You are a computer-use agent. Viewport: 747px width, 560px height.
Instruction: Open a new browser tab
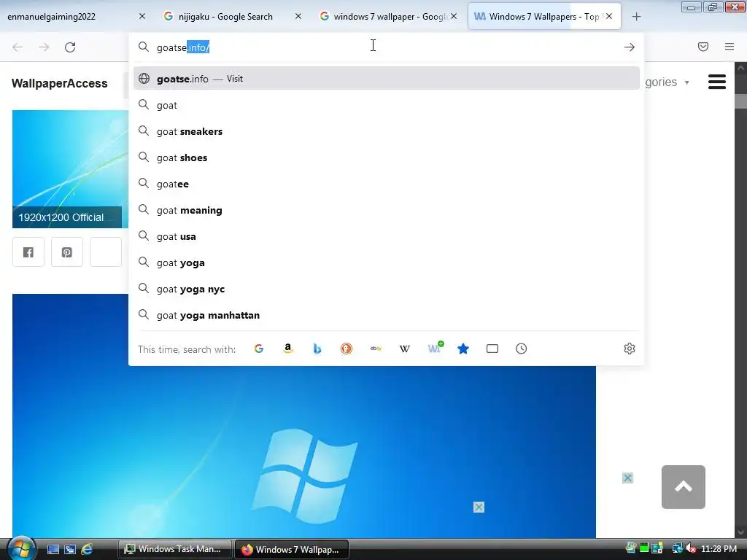coord(636,17)
